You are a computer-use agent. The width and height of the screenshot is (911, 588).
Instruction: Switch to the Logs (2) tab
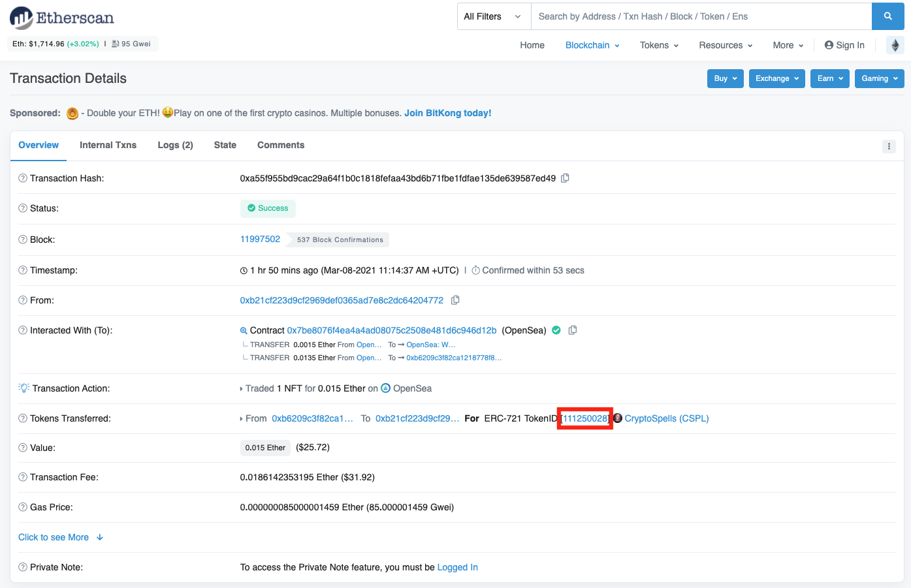coord(175,145)
